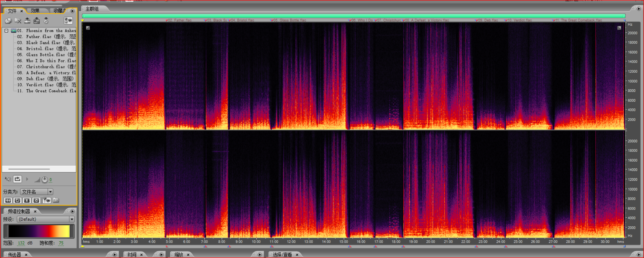Screen dimensions: 644x258
Task: Collapse the 01. Phoenix from the Ashes tree
Action: pos(6,31)
